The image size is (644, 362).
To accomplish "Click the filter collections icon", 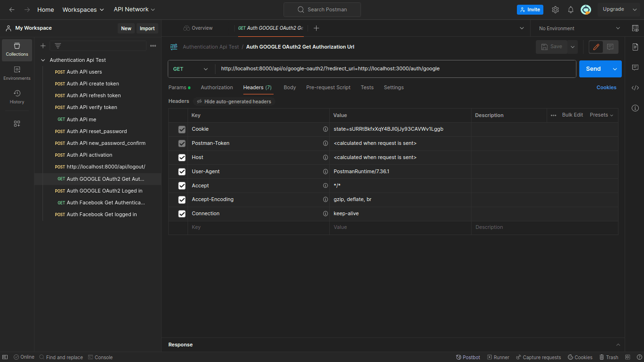I will (x=58, y=46).
